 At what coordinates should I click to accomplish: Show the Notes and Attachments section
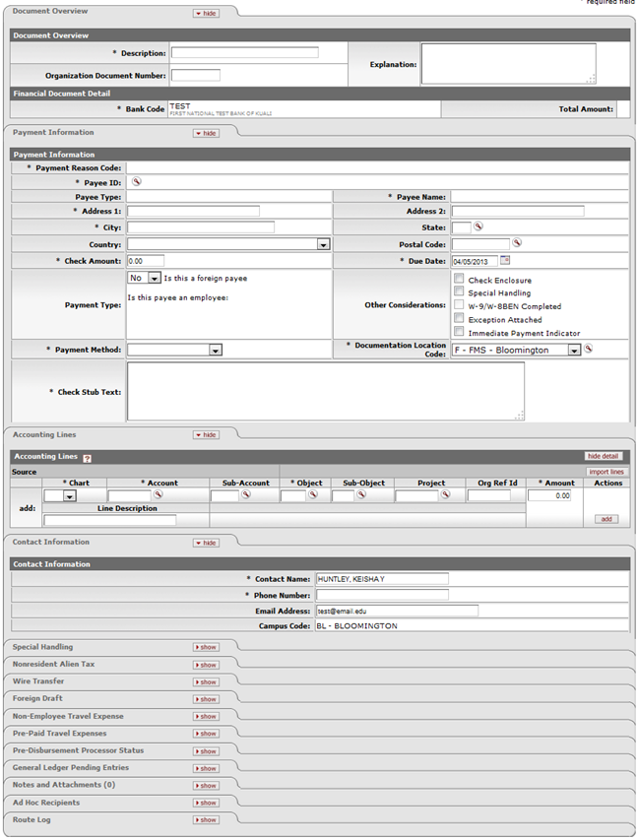(206, 786)
